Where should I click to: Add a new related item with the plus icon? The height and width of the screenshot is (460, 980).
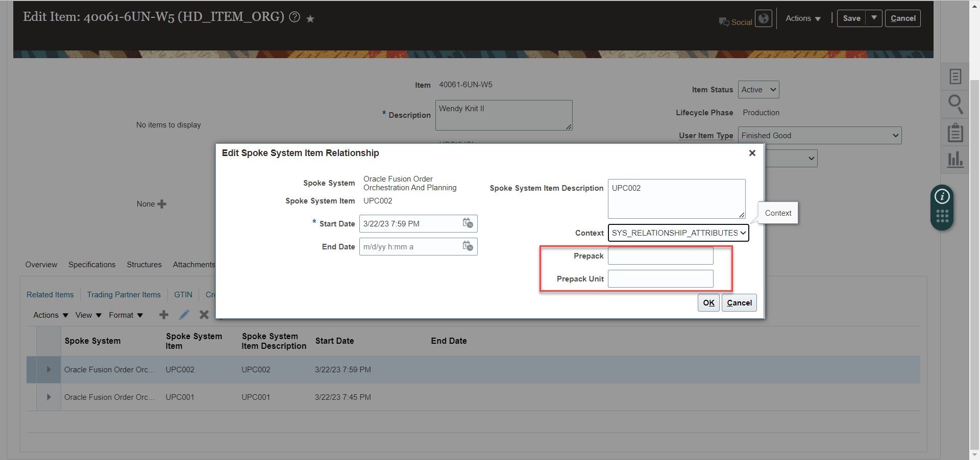(x=163, y=315)
